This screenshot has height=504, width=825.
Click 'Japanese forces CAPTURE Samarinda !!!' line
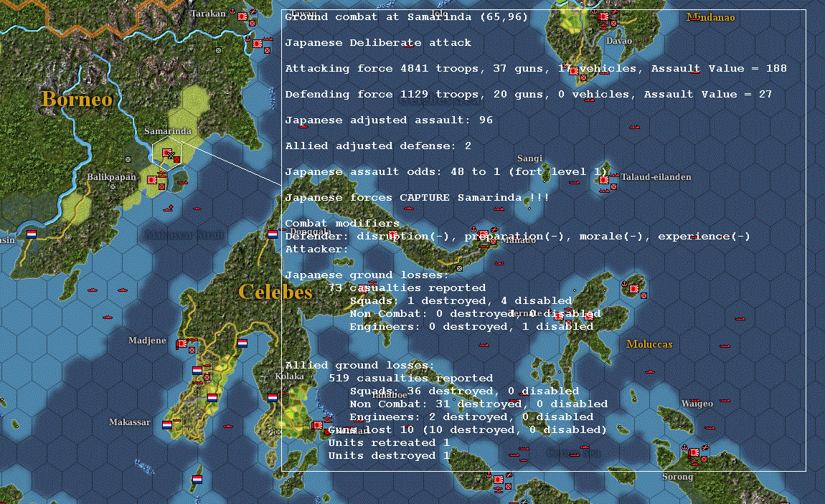click(418, 197)
